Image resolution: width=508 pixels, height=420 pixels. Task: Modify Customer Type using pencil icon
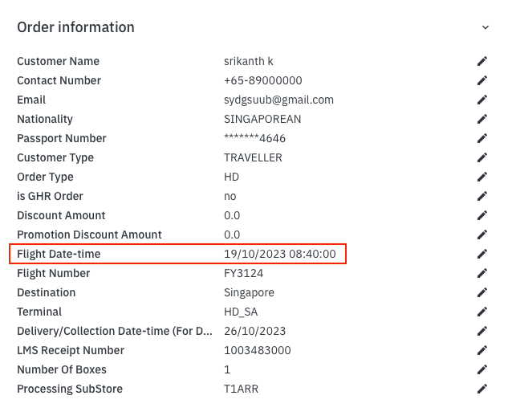(x=482, y=157)
